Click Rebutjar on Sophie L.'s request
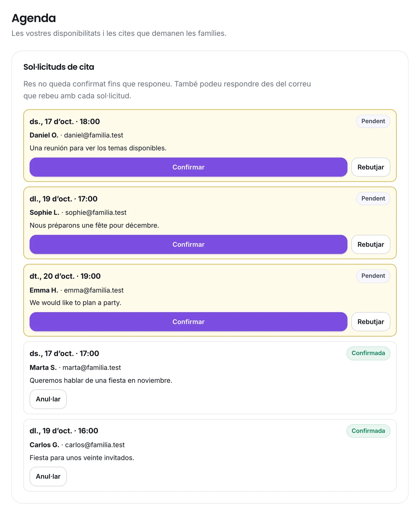The image size is (420, 515). pos(370,244)
